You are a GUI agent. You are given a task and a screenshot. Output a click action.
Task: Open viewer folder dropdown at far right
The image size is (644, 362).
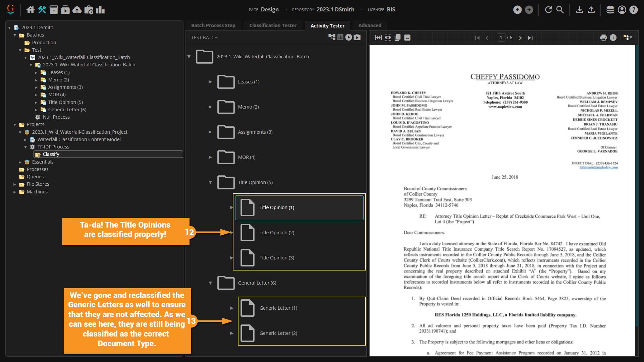(x=628, y=38)
